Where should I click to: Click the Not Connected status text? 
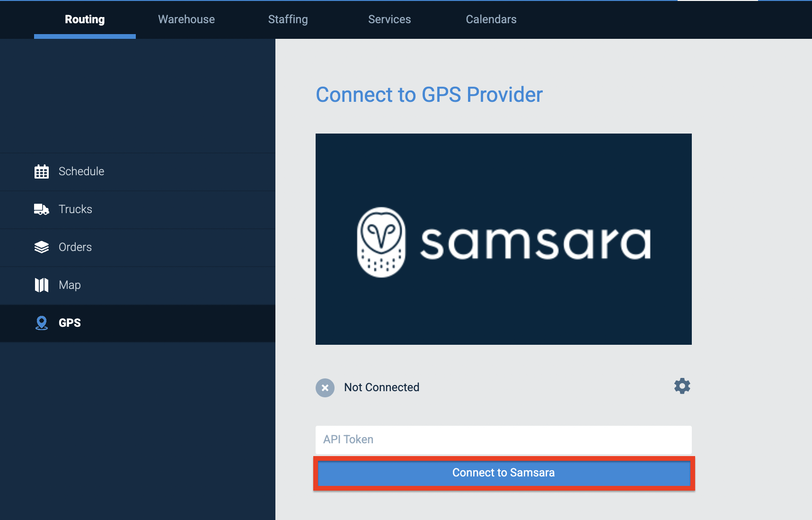[x=382, y=387]
